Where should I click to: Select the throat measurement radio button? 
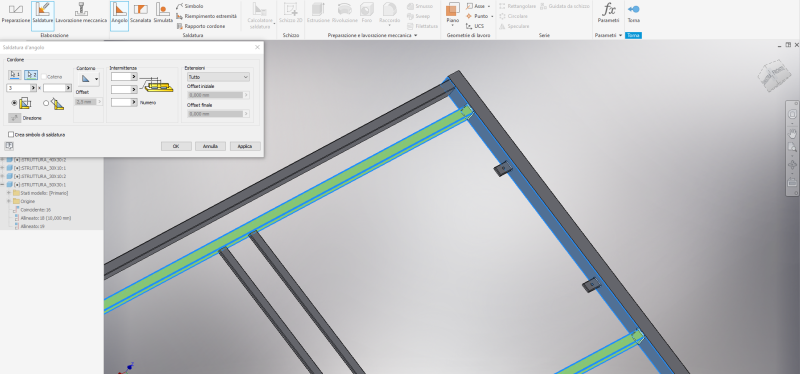(x=46, y=103)
